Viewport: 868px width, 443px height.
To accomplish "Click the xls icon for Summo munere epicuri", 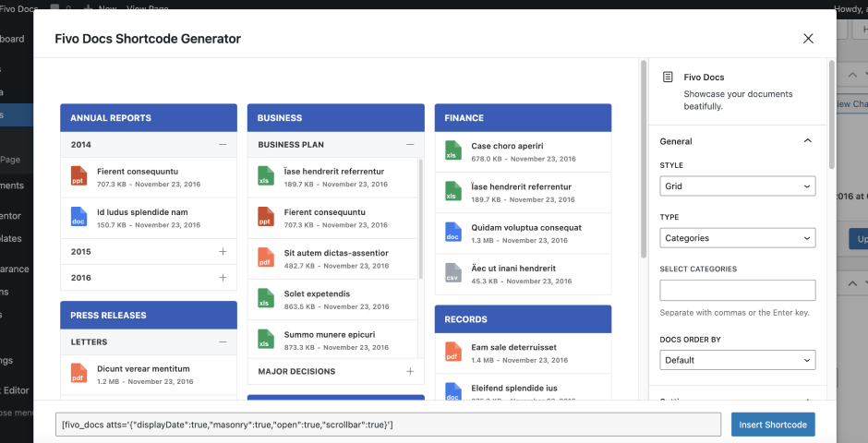I will pyautogui.click(x=266, y=339).
